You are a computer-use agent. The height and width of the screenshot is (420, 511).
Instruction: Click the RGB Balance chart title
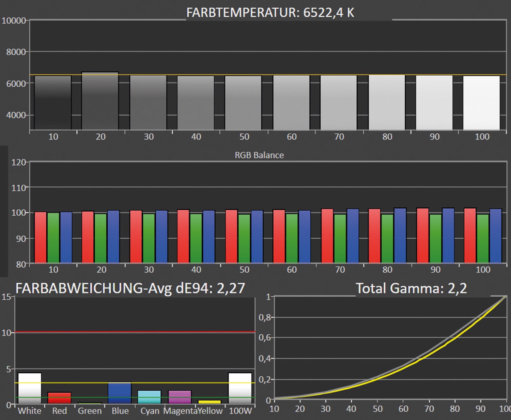tap(259, 155)
